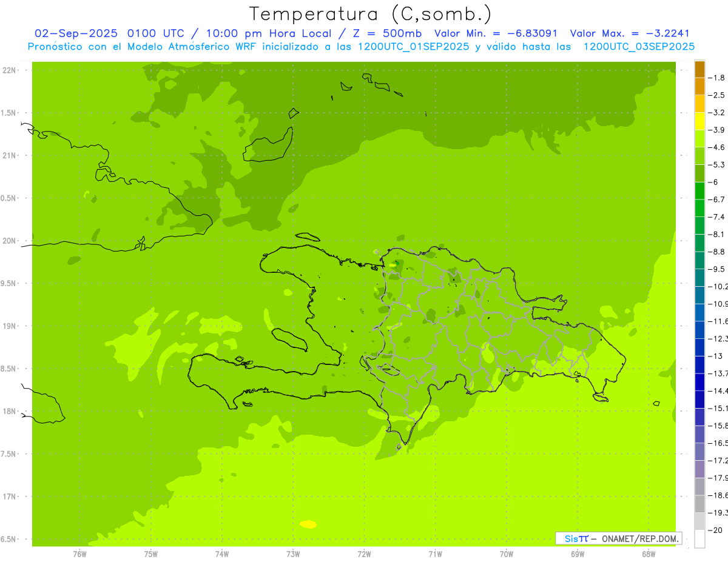This screenshot has width=728, height=562.
Task: Click the -13 colorbar label
Action: tap(716, 356)
